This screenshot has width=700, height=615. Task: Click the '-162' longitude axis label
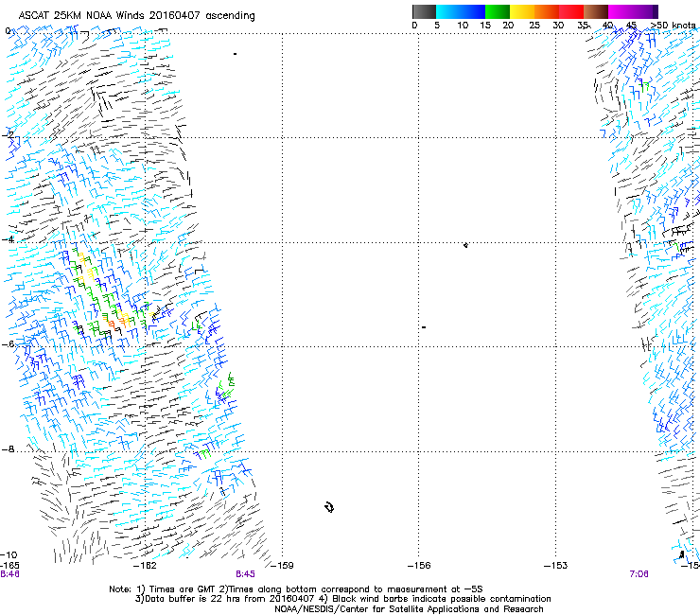coord(146,565)
